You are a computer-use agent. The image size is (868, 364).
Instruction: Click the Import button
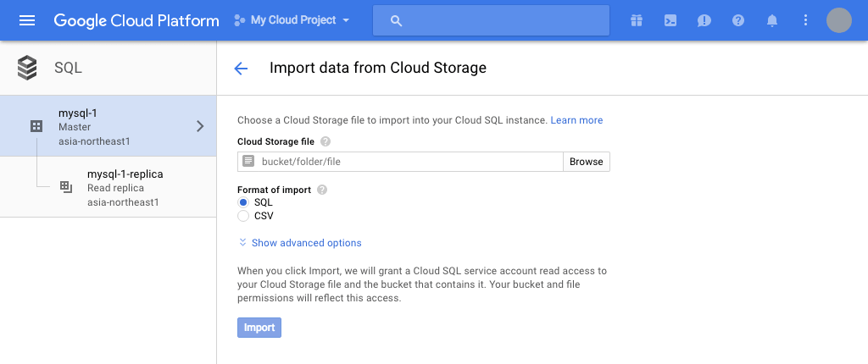(259, 328)
